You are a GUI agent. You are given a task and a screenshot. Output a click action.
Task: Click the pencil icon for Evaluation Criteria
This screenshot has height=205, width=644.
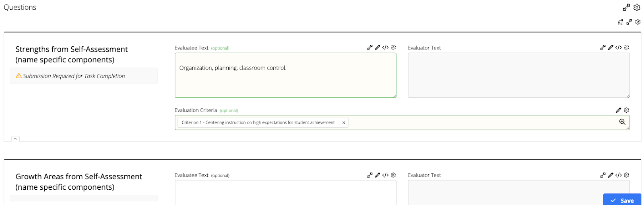[618, 110]
